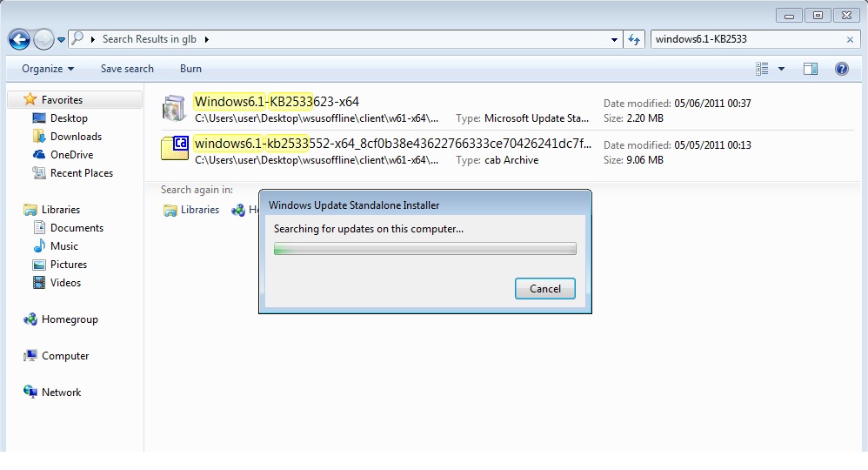The height and width of the screenshot is (470, 868).
Task: Select the cab archive file icon
Action: (x=174, y=150)
